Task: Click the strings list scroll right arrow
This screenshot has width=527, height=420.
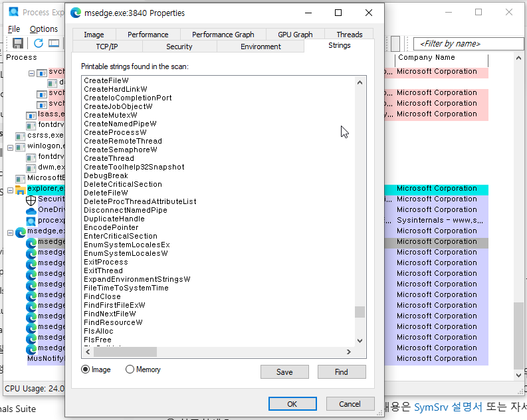Action: point(349,352)
